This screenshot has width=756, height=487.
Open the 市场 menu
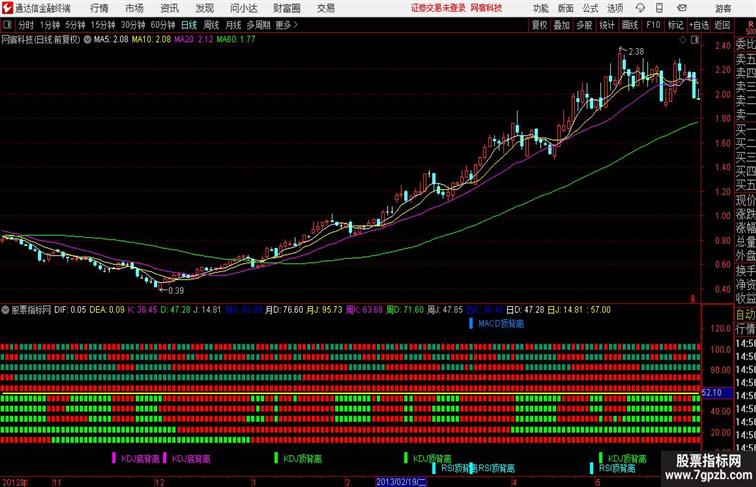135,8
